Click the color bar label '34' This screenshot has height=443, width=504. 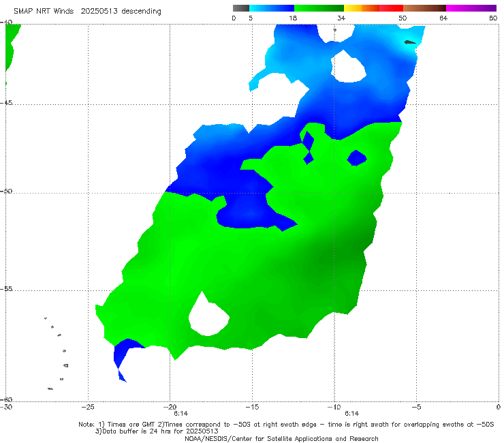point(341,18)
